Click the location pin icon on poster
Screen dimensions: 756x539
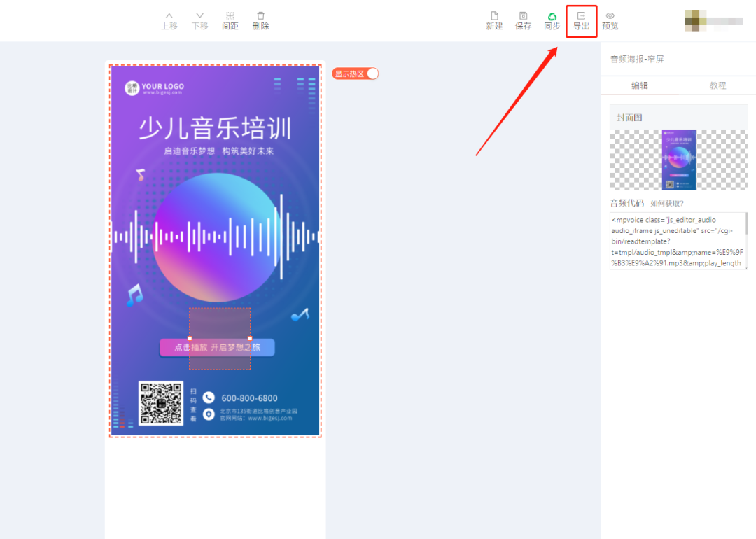click(209, 414)
